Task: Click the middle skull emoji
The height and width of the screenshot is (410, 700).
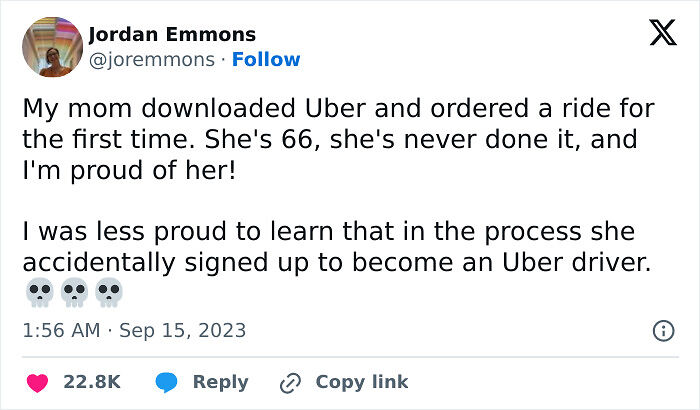Action: click(x=72, y=292)
